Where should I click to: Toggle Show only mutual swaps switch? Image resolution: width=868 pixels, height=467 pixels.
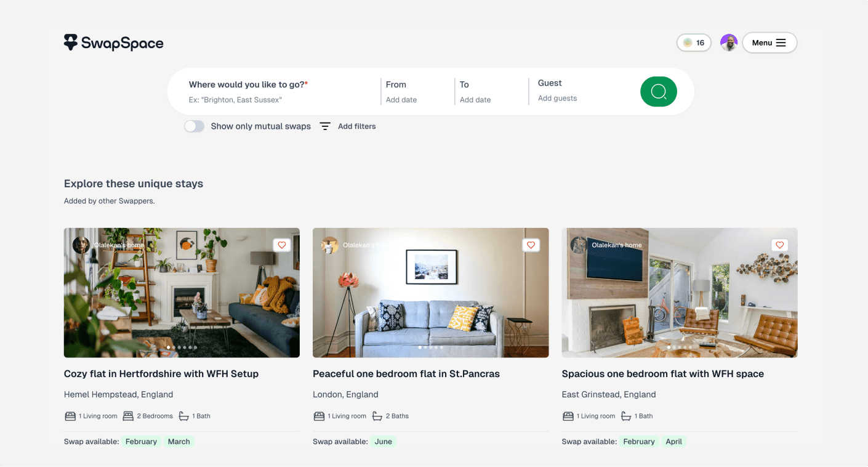(x=195, y=126)
